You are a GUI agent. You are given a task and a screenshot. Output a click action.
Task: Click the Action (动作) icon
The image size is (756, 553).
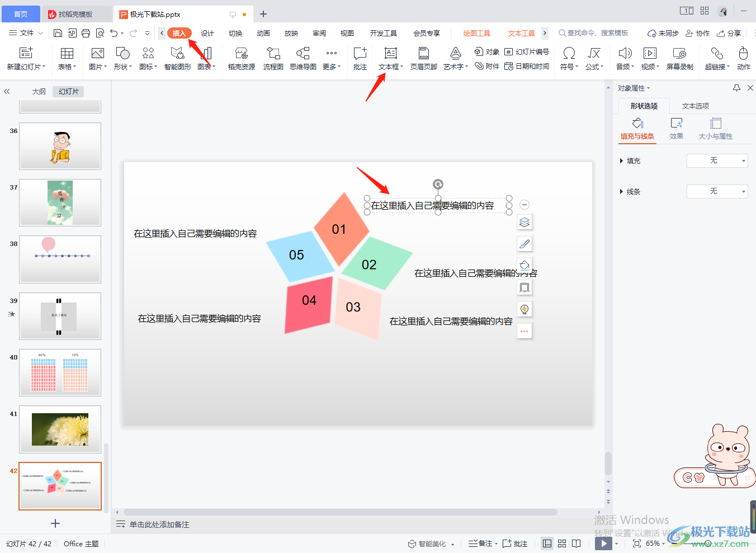pyautogui.click(x=743, y=53)
